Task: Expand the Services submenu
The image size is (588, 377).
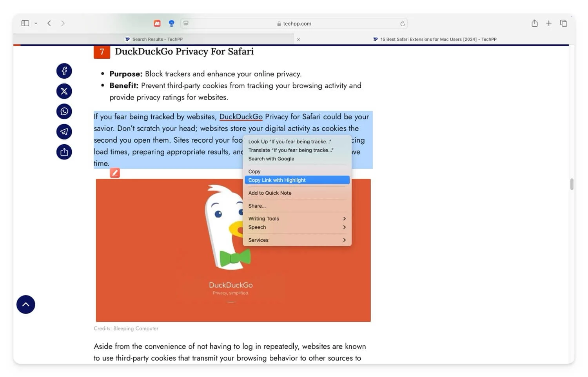Action: 297,240
